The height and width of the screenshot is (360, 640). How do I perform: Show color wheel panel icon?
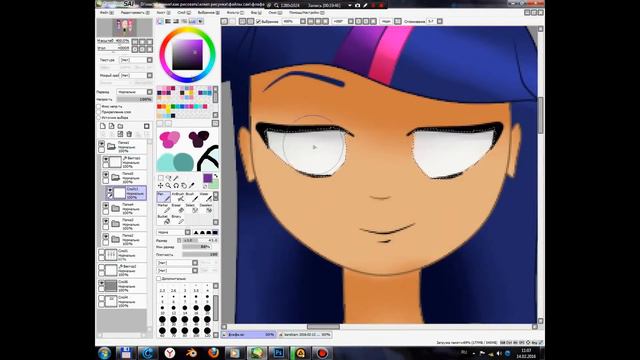(x=160, y=21)
